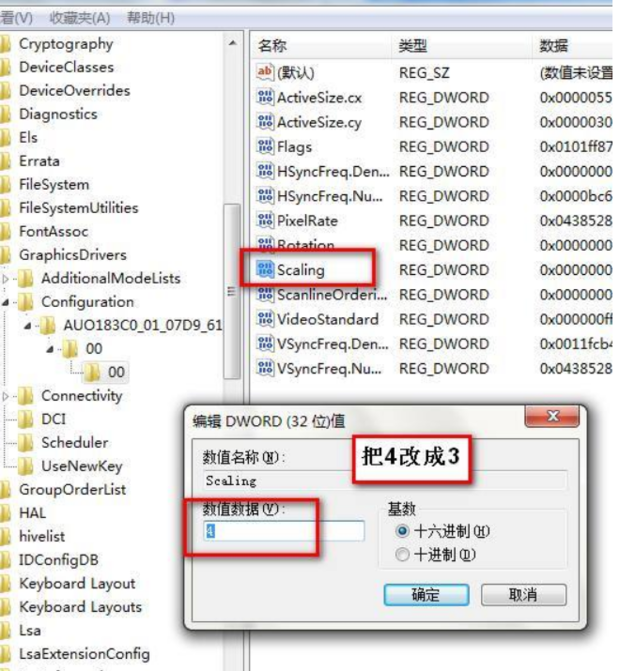Open the 帮助(H) help menu
This screenshot has height=671, width=620.
151,18
